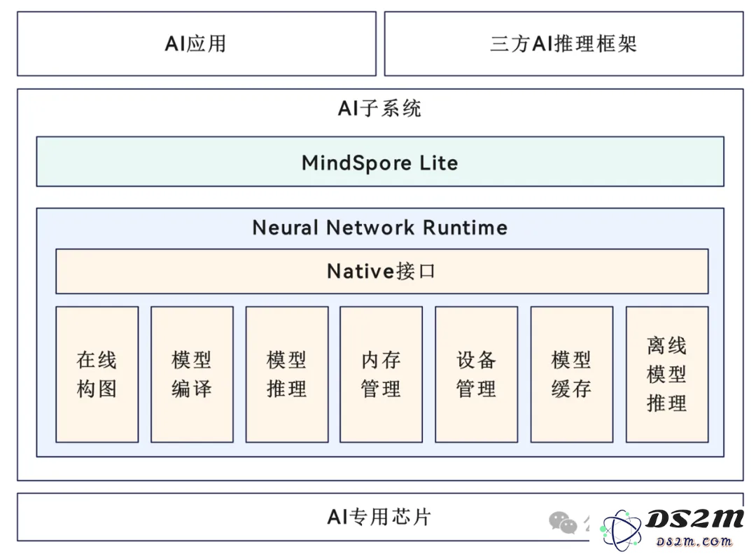Click the 离线模型推理 module box
756x554 pixels.
[667, 375]
